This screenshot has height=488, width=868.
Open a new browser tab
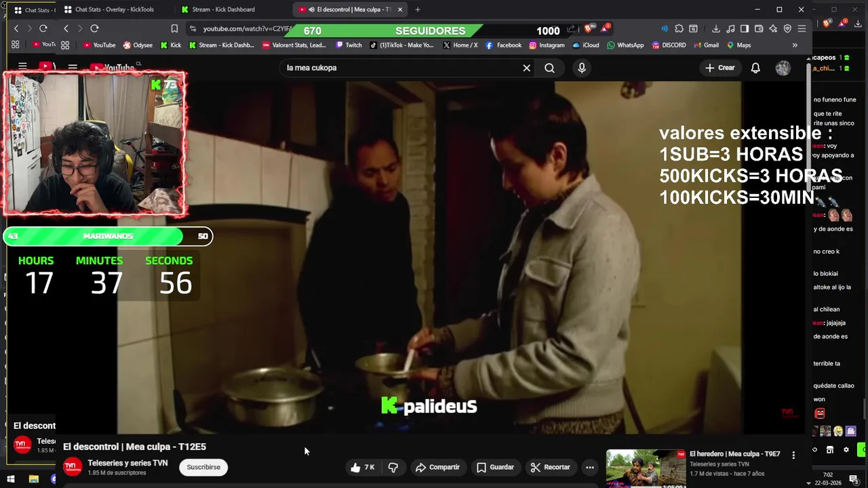point(418,9)
